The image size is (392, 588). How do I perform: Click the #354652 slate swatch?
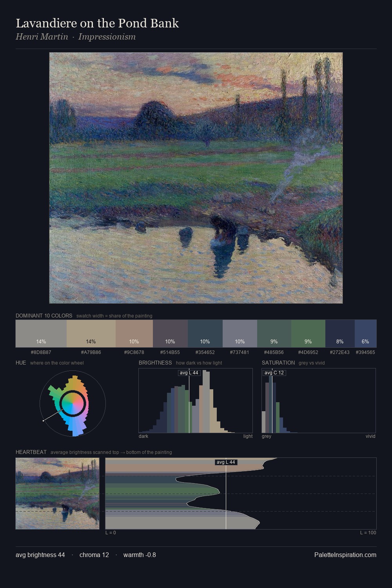[x=205, y=334]
